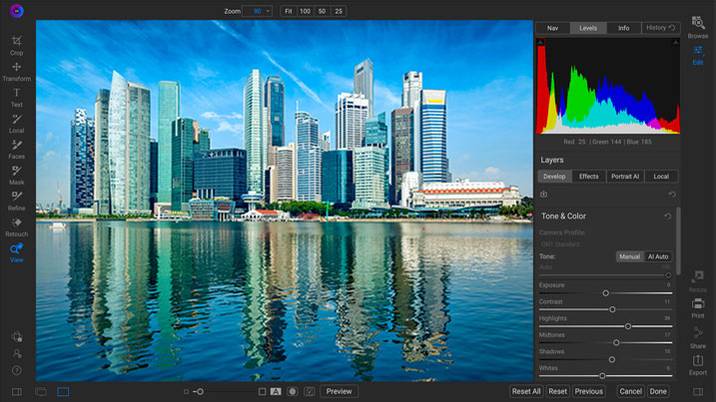The height and width of the screenshot is (402, 716).
Task: Open the Browse module
Action: (697, 27)
